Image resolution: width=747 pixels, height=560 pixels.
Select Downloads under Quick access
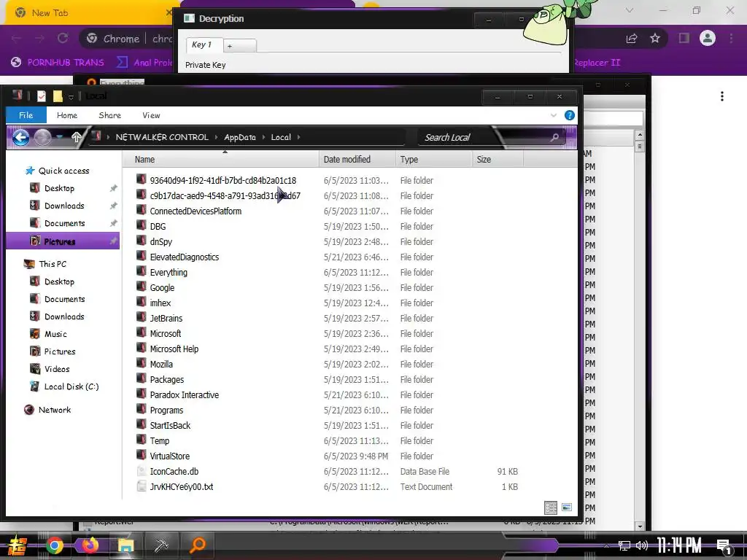(64, 206)
